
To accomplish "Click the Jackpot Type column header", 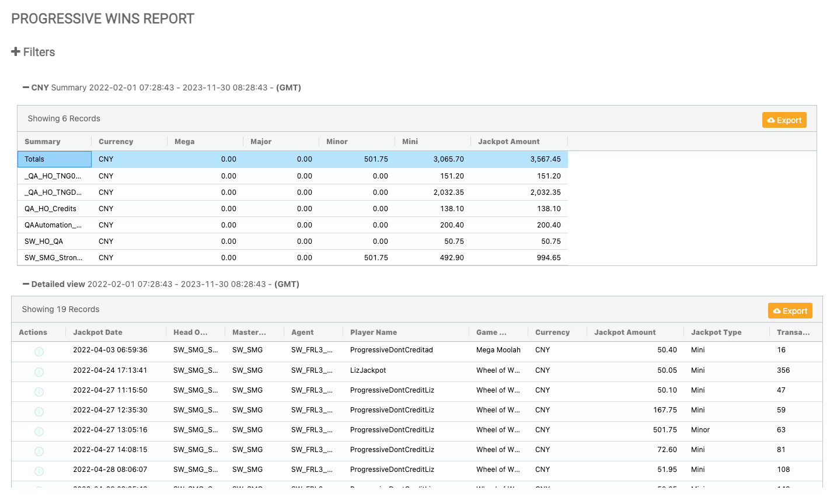I will pos(716,332).
